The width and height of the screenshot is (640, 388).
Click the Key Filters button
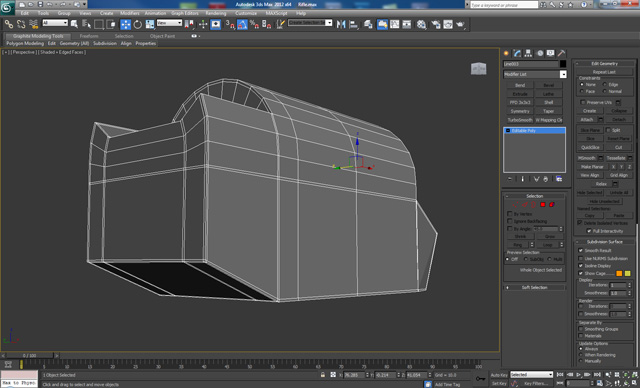[536, 384]
